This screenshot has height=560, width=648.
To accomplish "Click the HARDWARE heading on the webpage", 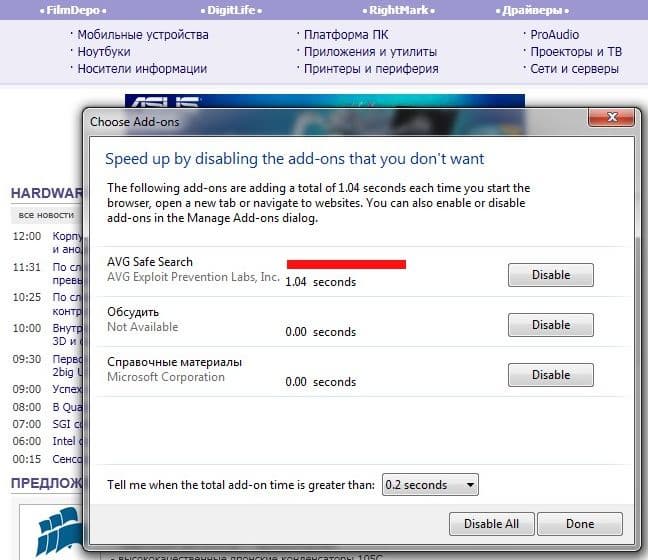I will coord(47,193).
